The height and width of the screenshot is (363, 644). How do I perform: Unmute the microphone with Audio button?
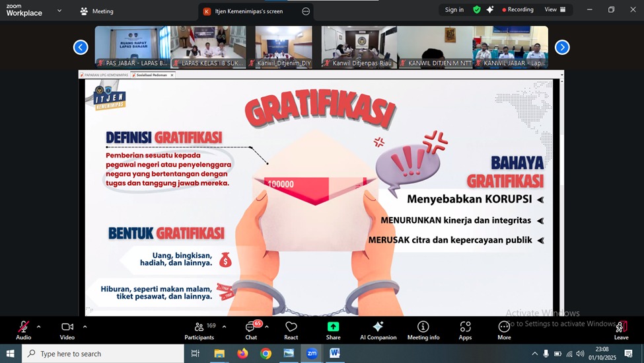[x=23, y=330]
